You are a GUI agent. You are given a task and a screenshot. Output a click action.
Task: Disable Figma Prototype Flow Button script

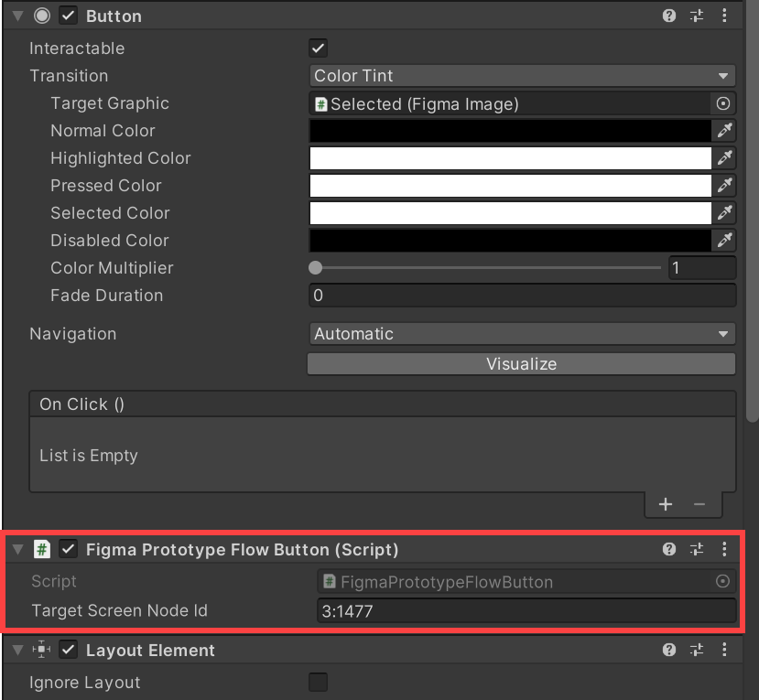69,550
